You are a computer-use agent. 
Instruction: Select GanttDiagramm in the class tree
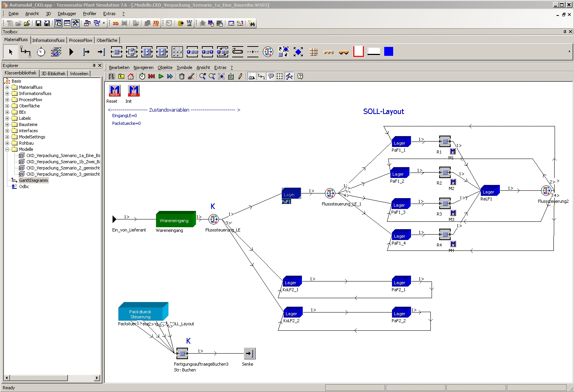[33, 180]
